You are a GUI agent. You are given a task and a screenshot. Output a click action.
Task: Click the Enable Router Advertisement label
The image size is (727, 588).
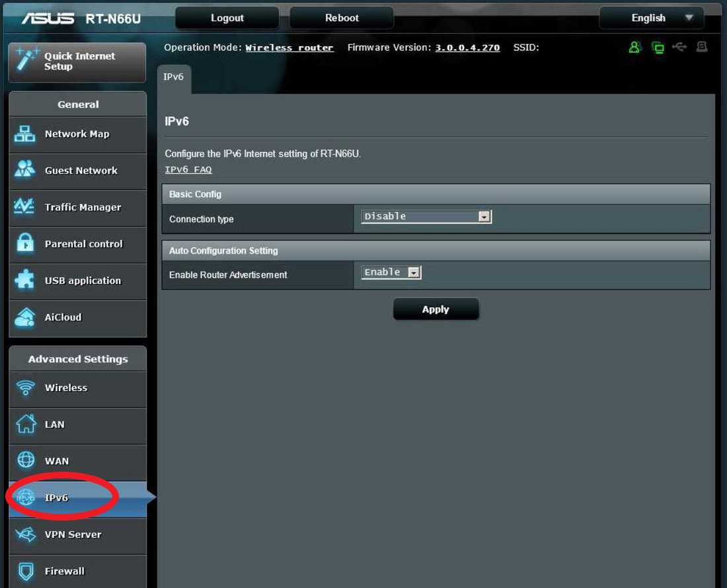coord(228,275)
